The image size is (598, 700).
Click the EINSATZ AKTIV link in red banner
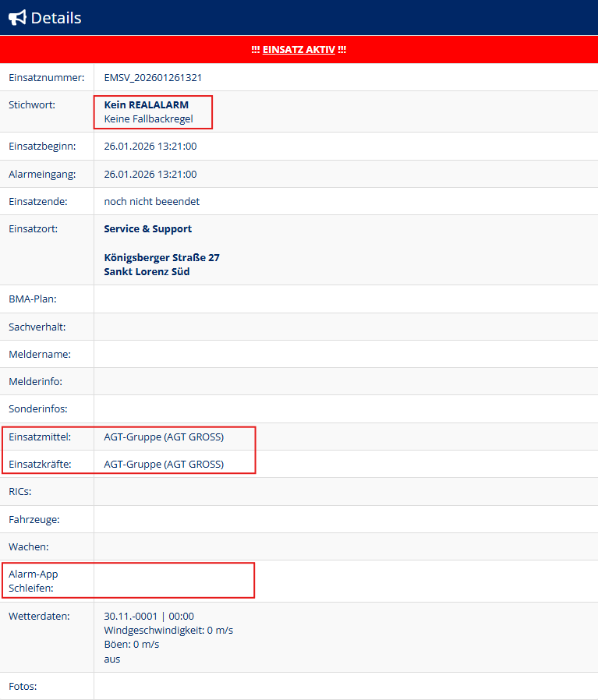[299, 49]
